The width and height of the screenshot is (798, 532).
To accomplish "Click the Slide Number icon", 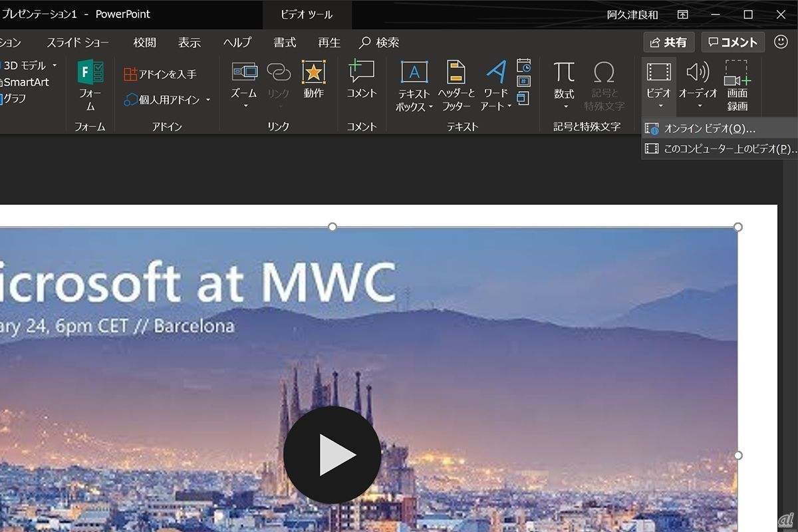I will 524,82.
